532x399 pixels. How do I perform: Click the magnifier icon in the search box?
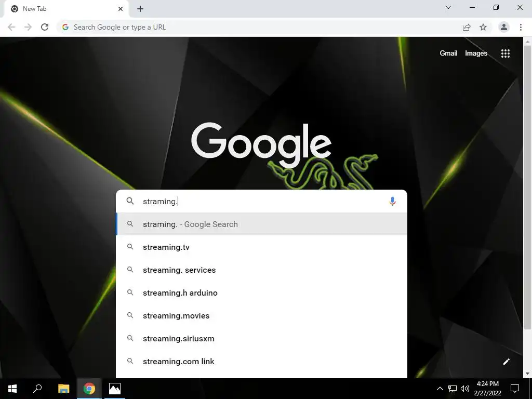(x=130, y=201)
